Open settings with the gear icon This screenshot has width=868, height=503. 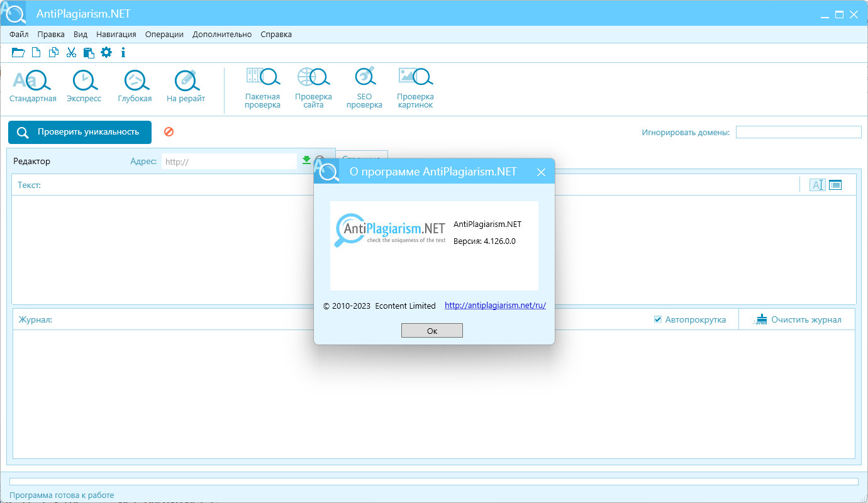pos(106,53)
